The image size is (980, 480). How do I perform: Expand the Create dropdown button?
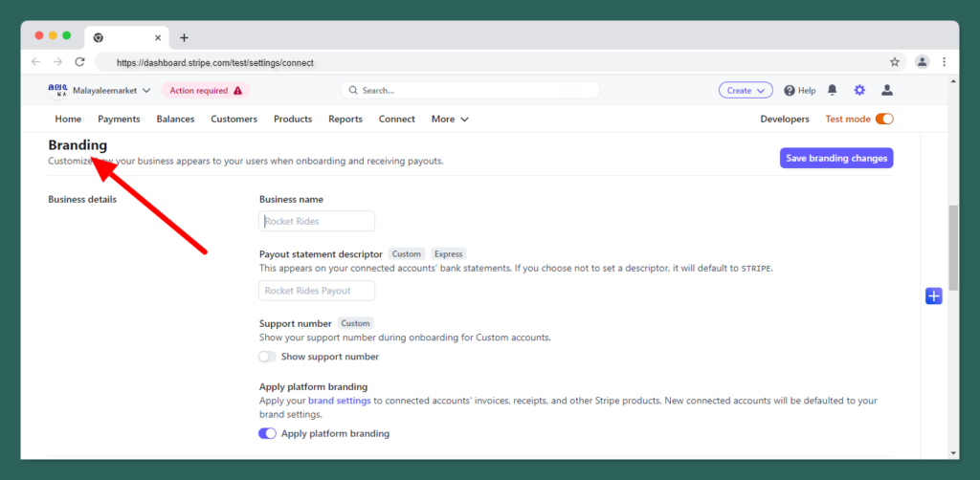pos(746,90)
